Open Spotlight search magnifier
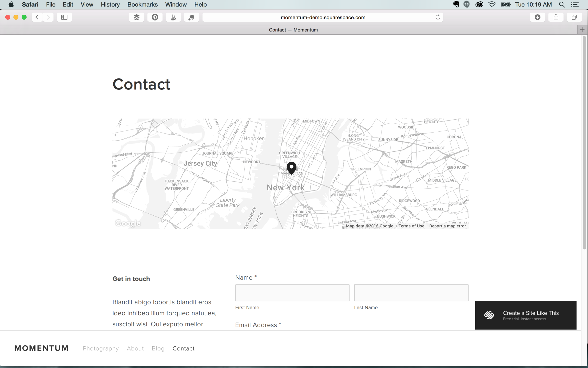The height and width of the screenshot is (368, 588). click(562, 4)
